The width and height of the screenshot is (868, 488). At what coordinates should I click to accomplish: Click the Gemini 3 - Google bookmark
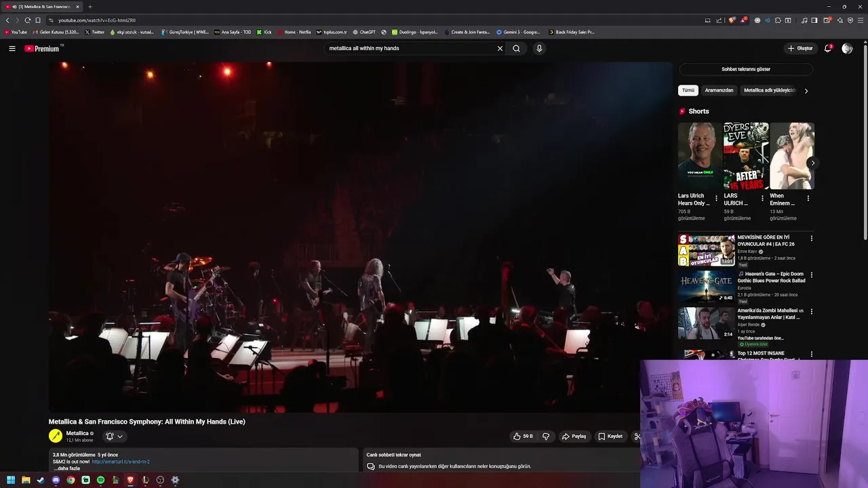coord(518,32)
